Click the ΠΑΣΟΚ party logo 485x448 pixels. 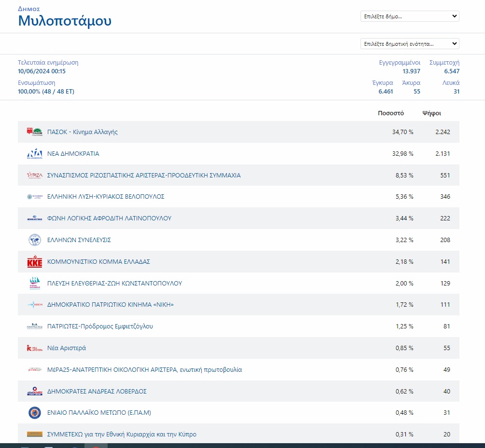(35, 132)
